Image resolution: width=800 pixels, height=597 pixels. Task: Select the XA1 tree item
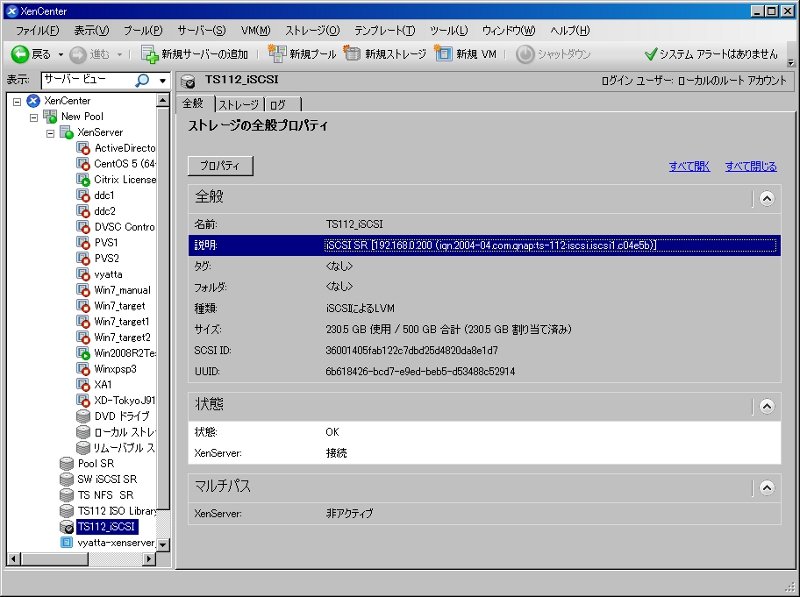coord(103,385)
